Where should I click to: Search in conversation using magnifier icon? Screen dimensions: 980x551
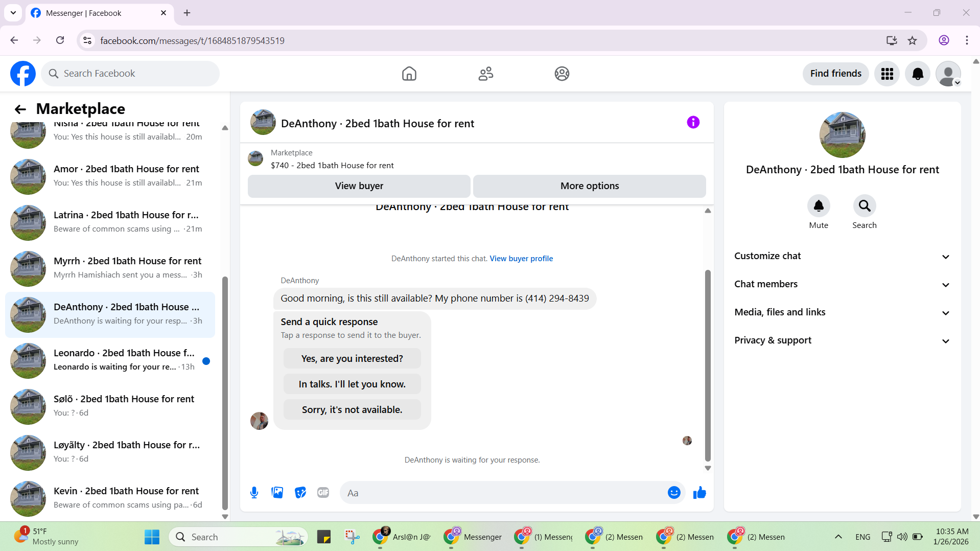[865, 206]
